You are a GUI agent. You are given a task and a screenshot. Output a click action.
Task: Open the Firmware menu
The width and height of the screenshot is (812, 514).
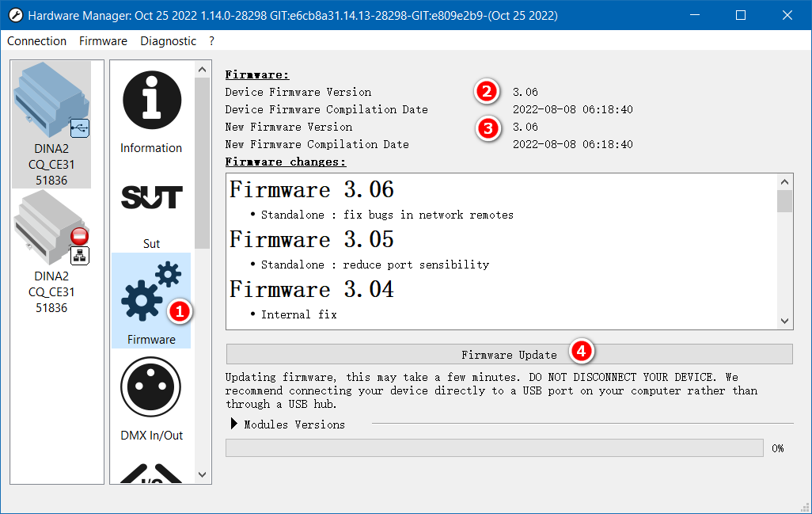(103, 41)
